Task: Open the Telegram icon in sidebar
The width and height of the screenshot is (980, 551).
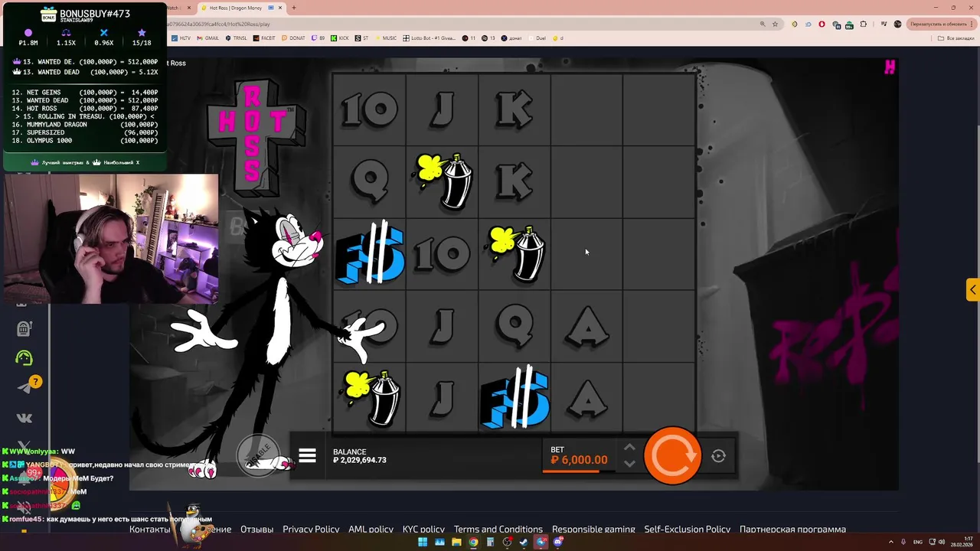Action: click(x=24, y=388)
